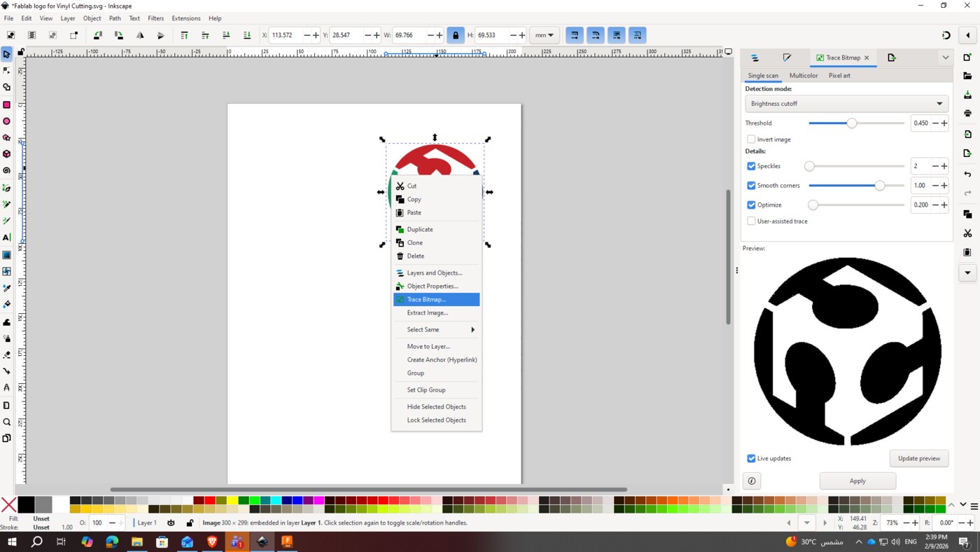The width and height of the screenshot is (980, 552).
Task: Open the color palette menu icon
Action: click(974, 505)
